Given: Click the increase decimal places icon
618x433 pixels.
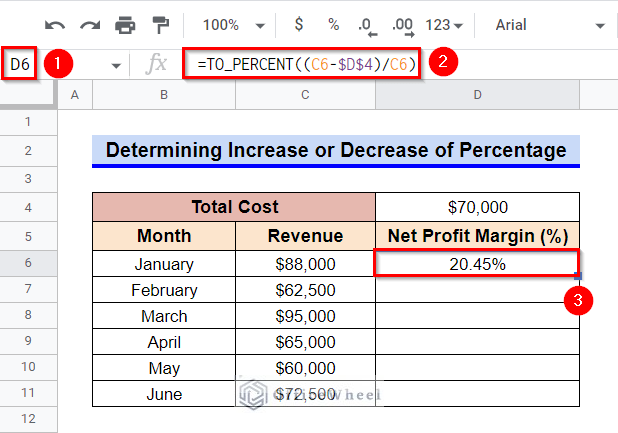Looking at the screenshot, I should (x=403, y=26).
